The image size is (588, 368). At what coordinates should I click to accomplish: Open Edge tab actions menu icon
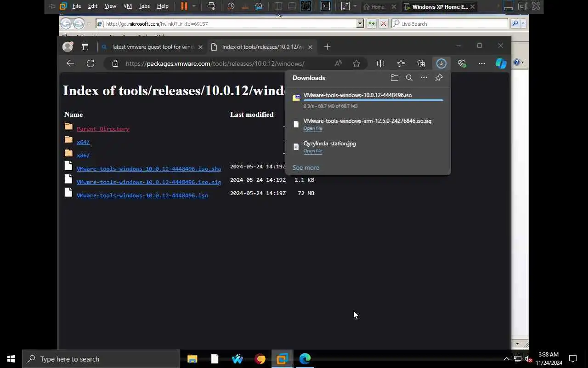tap(85, 47)
